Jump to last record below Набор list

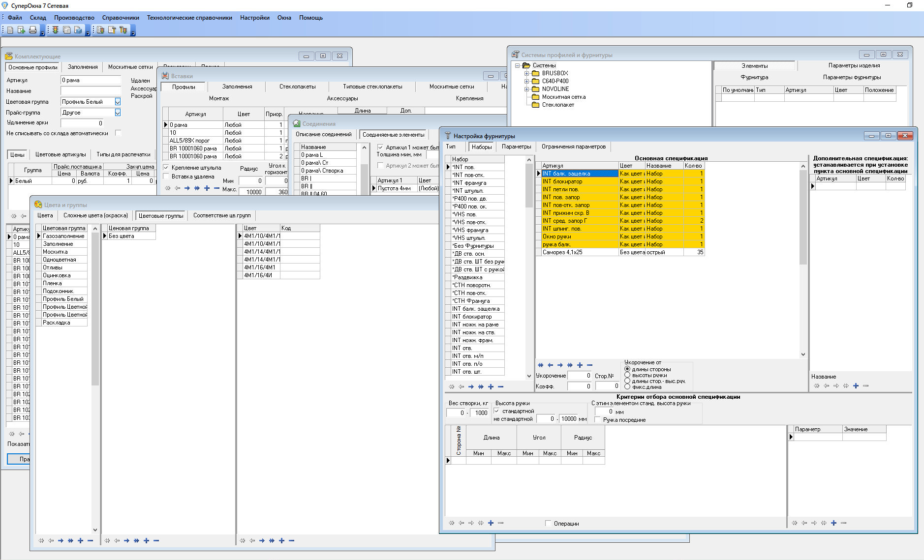click(481, 387)
